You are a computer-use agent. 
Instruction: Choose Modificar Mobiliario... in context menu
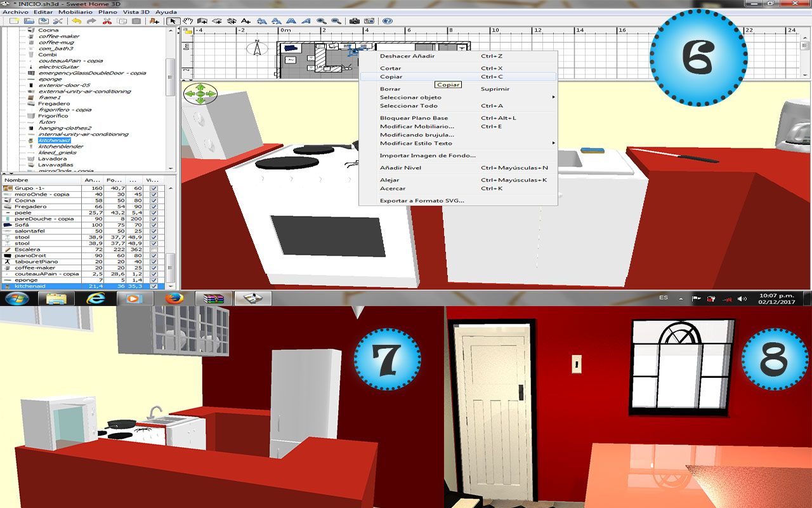(x=458, y=126)
